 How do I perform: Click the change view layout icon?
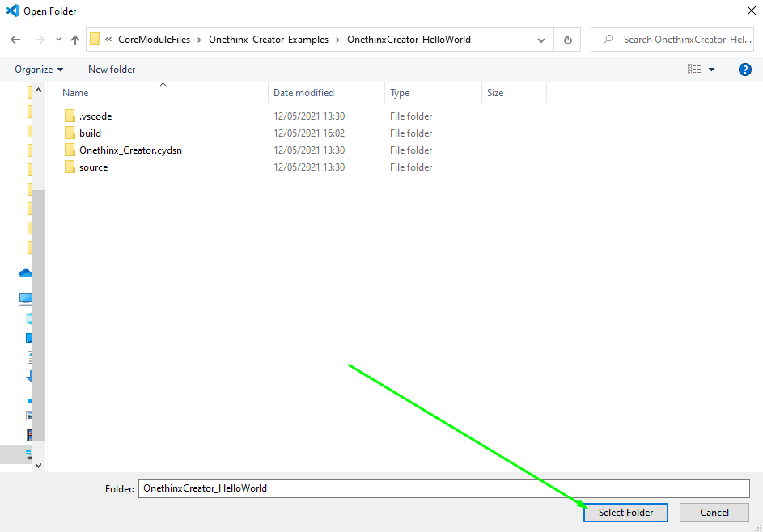pos(694,70)
